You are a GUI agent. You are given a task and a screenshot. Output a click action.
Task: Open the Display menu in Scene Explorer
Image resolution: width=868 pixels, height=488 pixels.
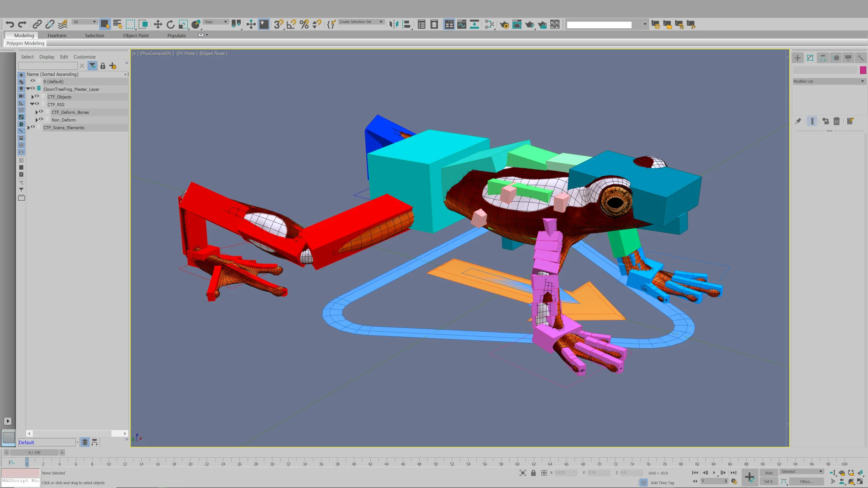click(x=47, y=57)
